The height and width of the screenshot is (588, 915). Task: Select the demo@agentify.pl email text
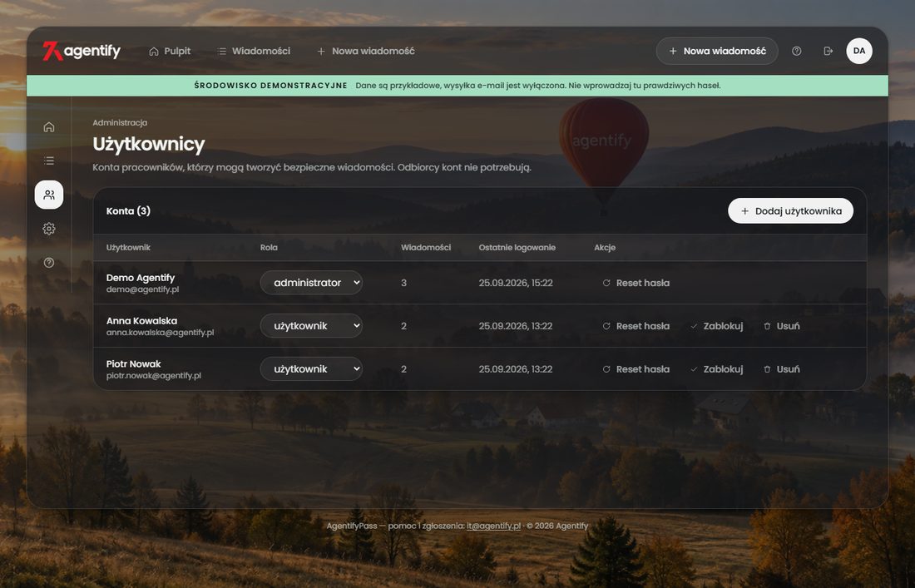point(142,289)
